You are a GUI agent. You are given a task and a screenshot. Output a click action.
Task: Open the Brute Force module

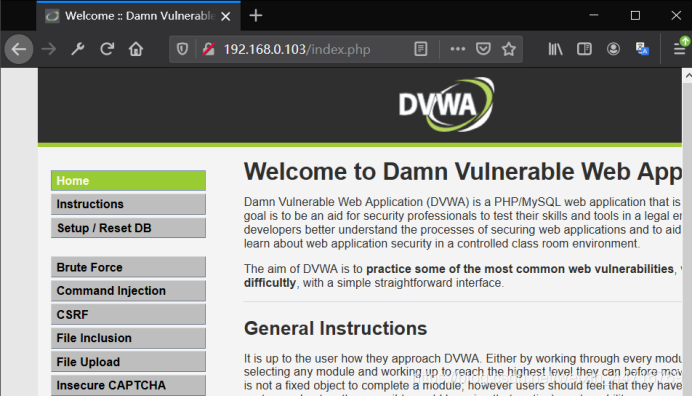pos(128,267)
